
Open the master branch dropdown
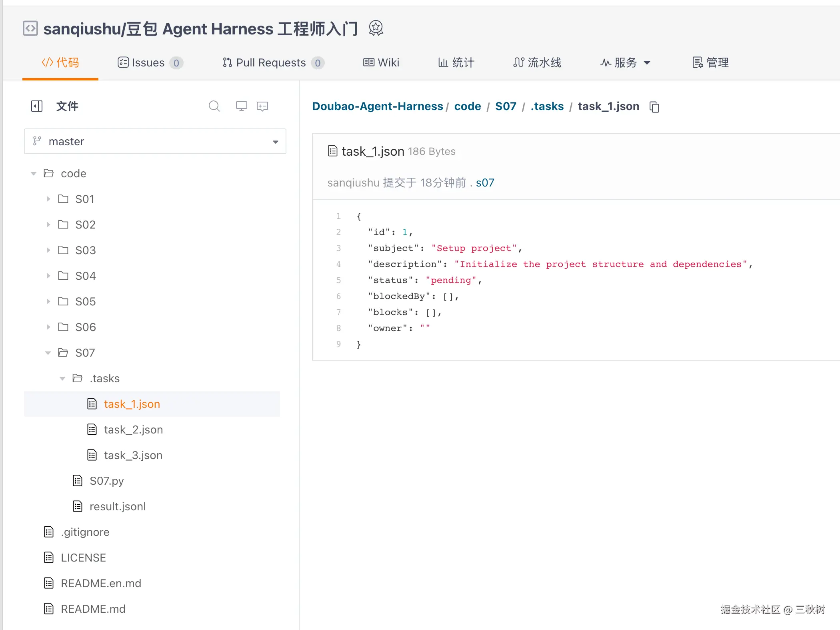(x=155, y=141)
